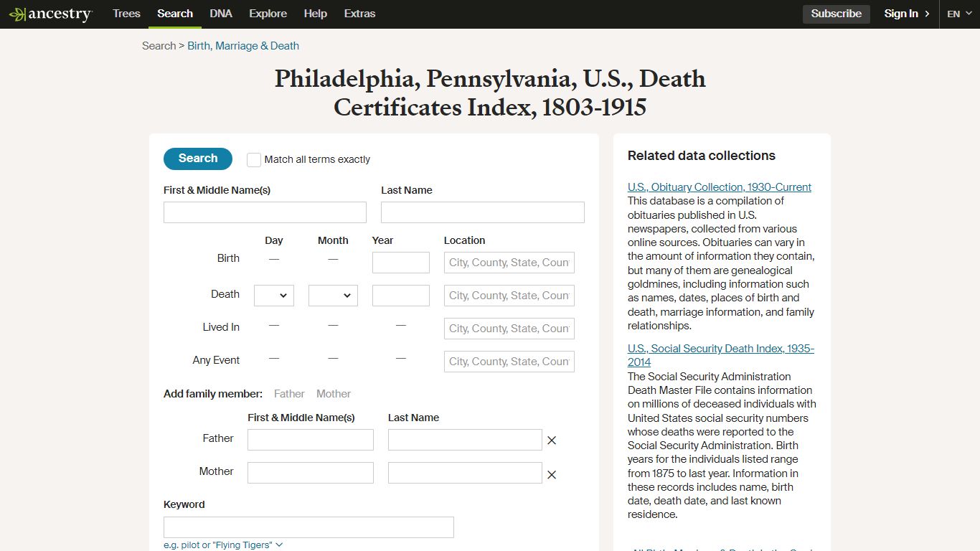Viewport: 980px width, 551px height.
Task: Focus the First & Middle Name(s) field
Action: coord(265,212)
